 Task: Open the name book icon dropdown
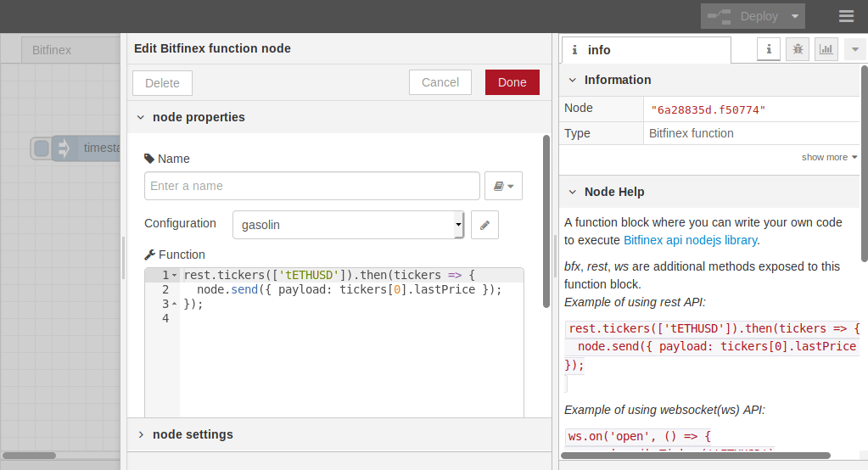coord(503,186)
